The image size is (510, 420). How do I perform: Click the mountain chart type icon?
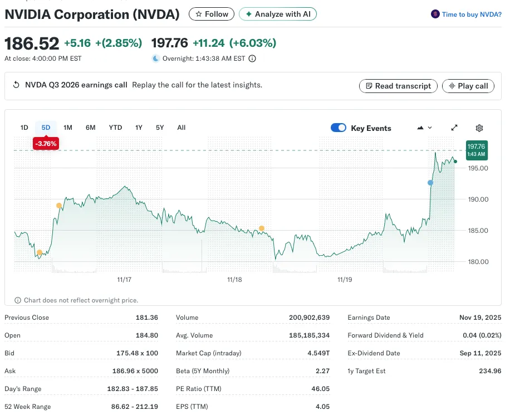click(x=420, y=128)
